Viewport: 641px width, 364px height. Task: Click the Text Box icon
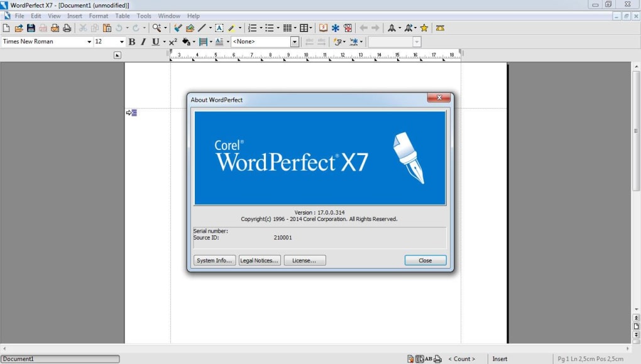pos(219,28)
